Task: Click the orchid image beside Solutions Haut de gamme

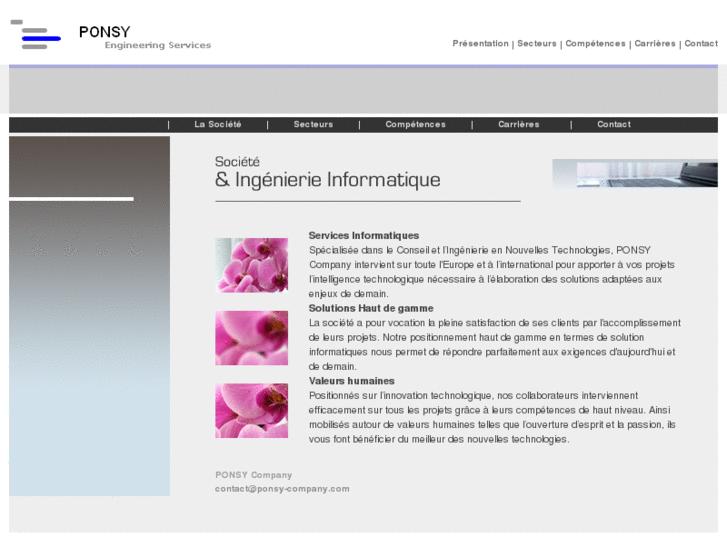Action: point(251,338)
